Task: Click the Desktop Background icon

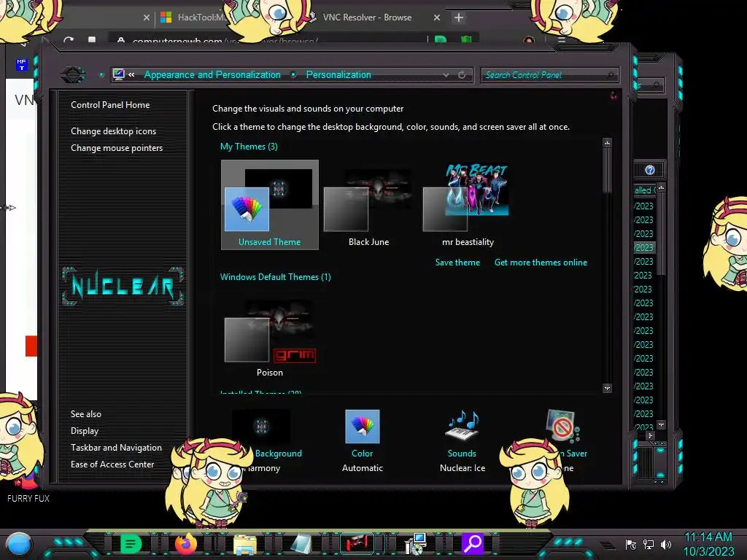Action: pyautogui.click(x=261, y=426)
